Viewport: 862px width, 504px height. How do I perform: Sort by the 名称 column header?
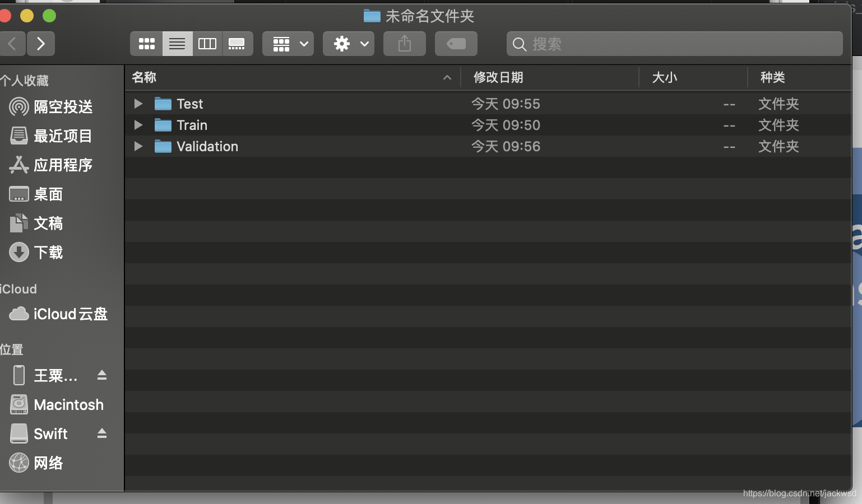pyautogui.click(x=293, y=77)
